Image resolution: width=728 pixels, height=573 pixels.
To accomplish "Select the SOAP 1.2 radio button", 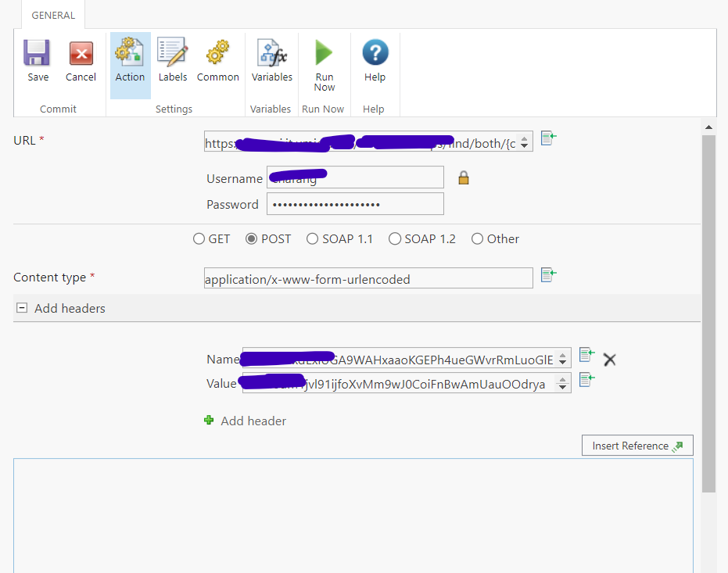I will coord(395,239).
